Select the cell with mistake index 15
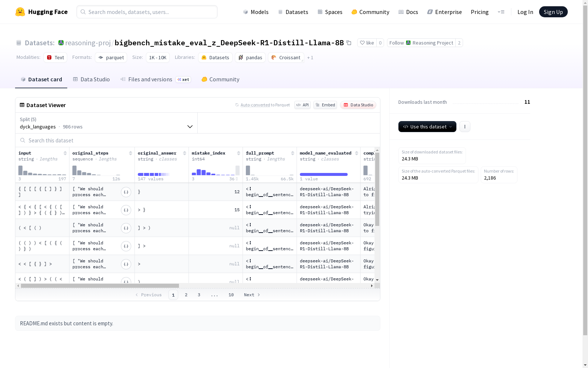The width and height of the screenshot is (588, 368). pos(216,210)
